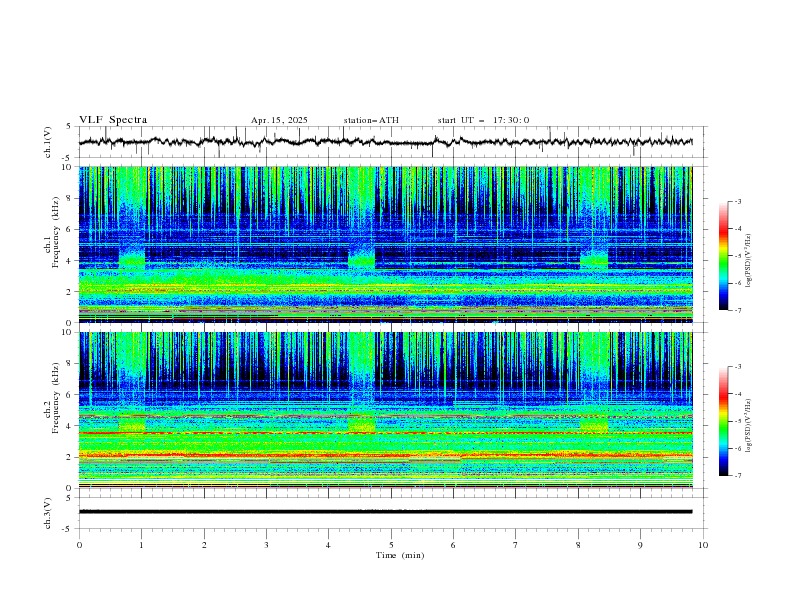Select the ch.2 color bar log(PSD) label
792x612 pixels.
[x=749, y=425]
